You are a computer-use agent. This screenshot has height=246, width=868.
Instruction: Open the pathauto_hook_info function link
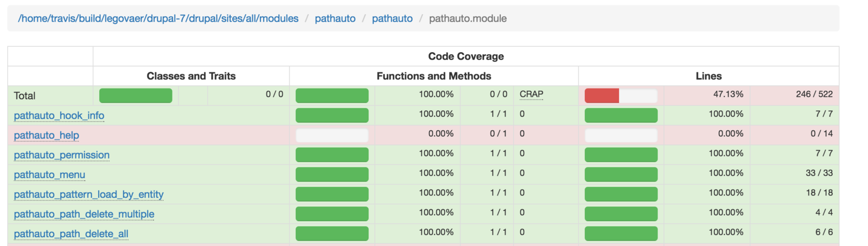click(59, 116)
